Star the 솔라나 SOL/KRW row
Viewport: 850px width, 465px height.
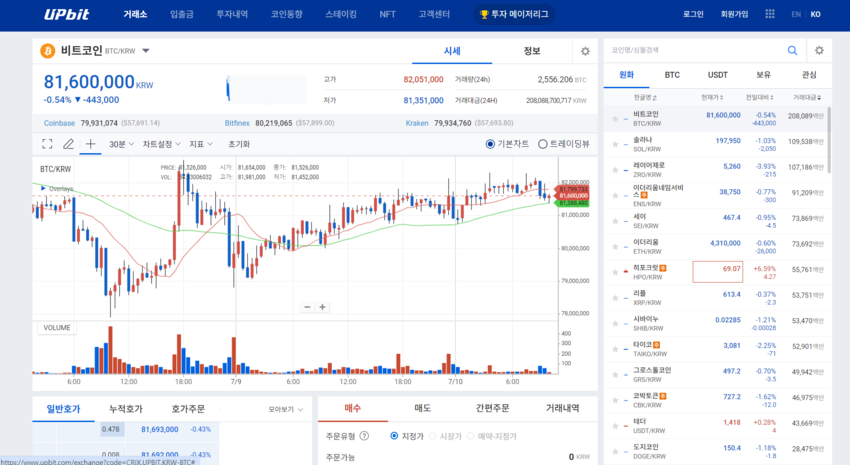615,144
